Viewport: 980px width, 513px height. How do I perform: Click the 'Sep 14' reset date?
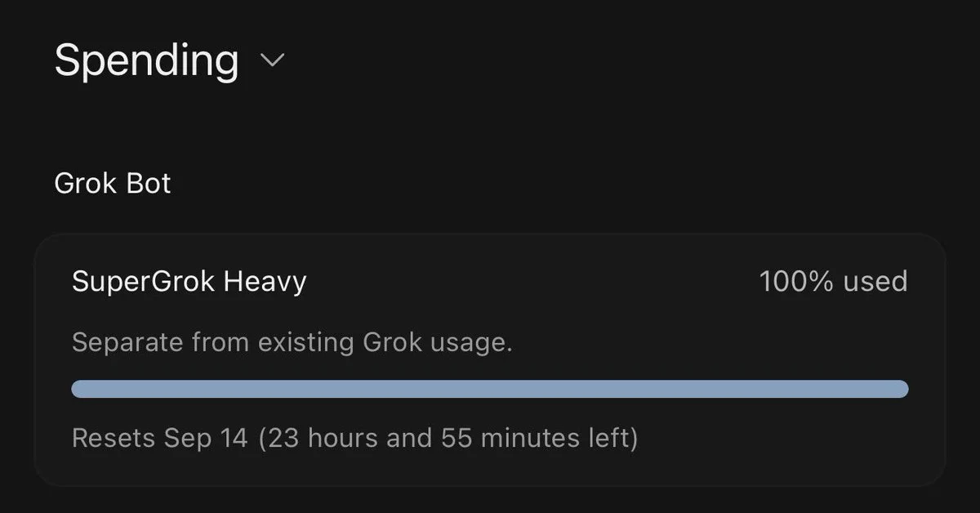point(206,439)
